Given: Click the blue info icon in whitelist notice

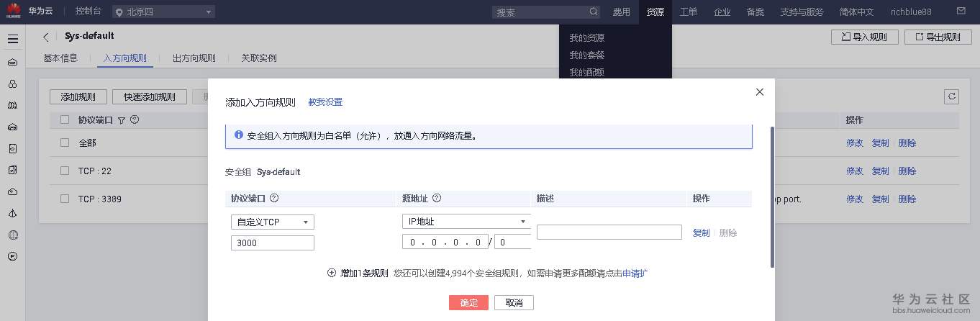Looking at the screenshot, I should click(239, 135).
